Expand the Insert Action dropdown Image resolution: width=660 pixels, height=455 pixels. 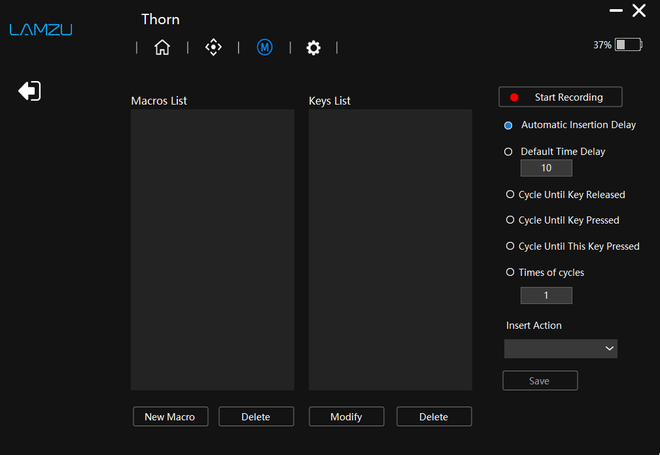point(560,348)
